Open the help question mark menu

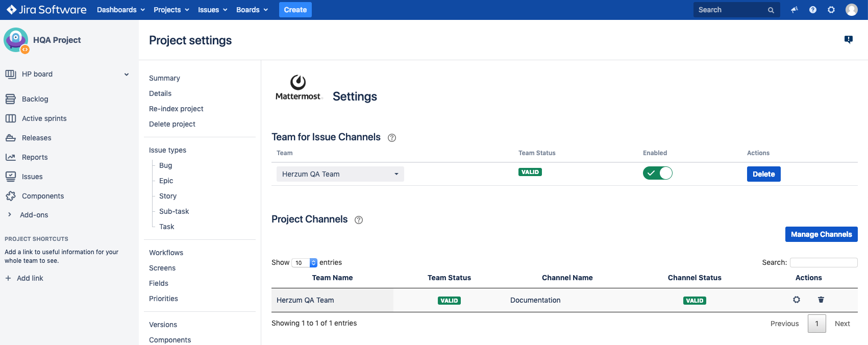(813, 10)
